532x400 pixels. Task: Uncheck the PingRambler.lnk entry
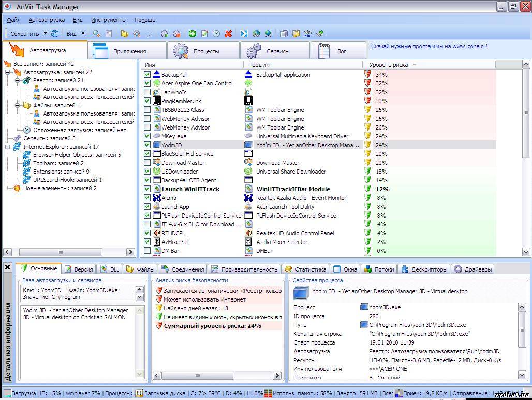point(147,101)
